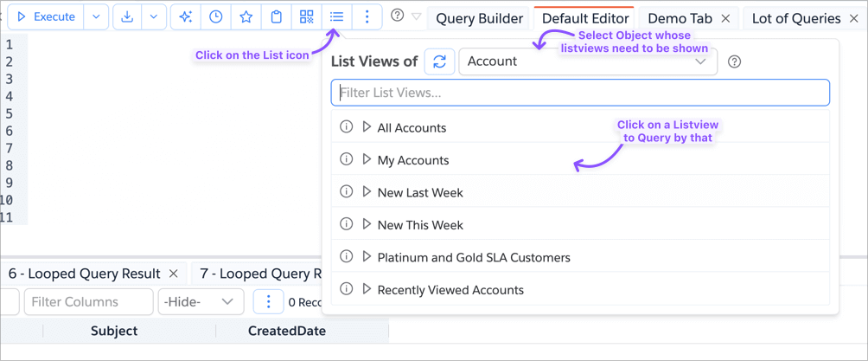Click the AI sparkle icon in toolbar
868x361 pixels.
[x=185, y=16]
